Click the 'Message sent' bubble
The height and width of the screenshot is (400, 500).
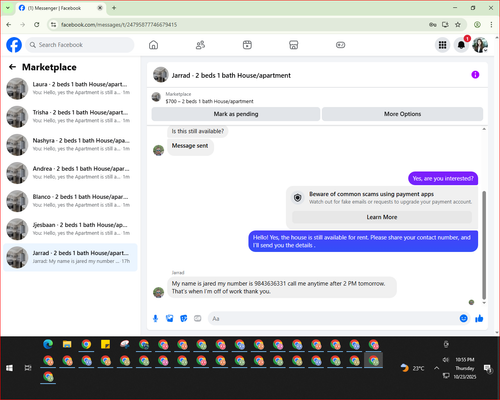(x=190, y=146)
